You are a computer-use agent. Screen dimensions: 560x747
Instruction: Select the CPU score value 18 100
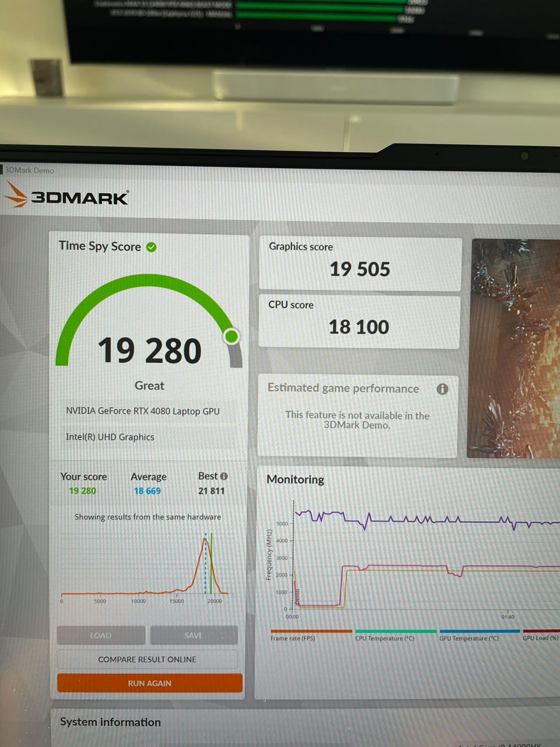pos(359,327)
